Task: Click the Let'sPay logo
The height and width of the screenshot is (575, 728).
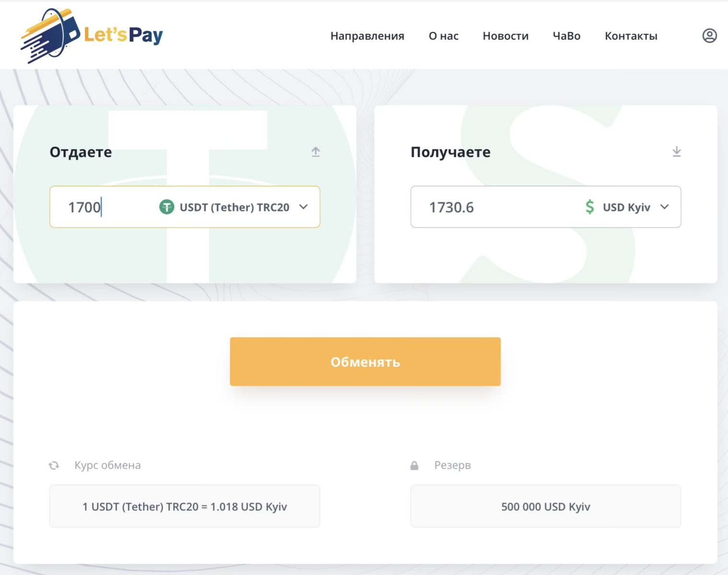Action: 92,35
